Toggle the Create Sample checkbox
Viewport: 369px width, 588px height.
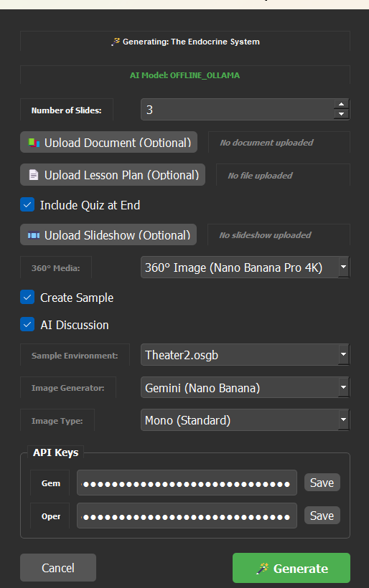click(27, 298)
